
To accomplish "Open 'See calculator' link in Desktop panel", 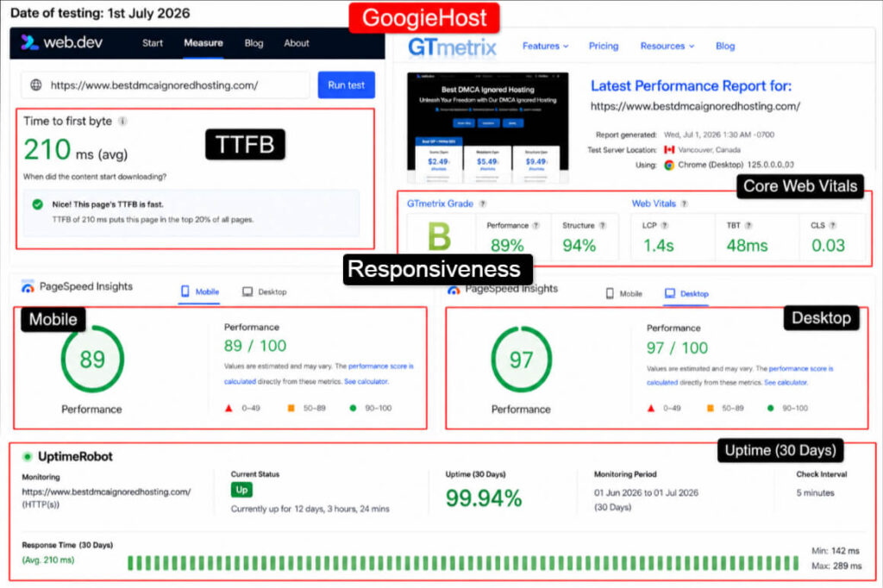I will 786,383.
